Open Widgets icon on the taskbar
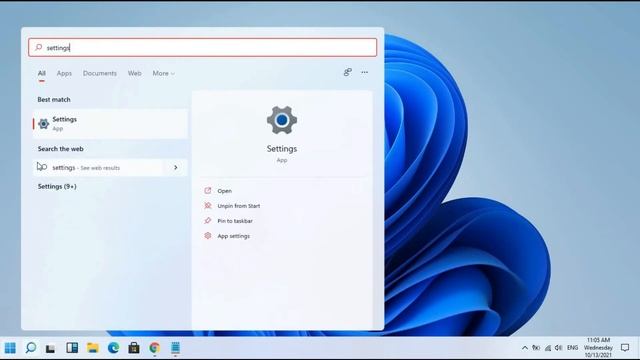Screen dimensions: 640x360 point(72,348)
